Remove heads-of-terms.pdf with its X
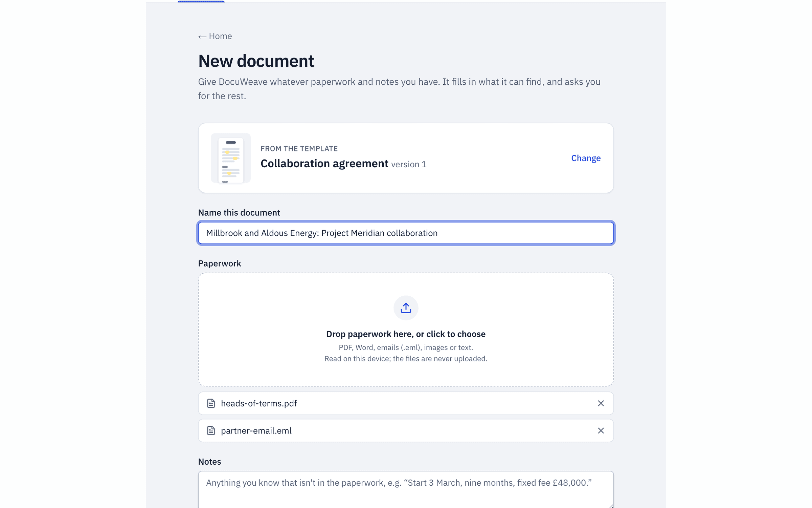The image size is (812, 508). [x=601, y=403]
